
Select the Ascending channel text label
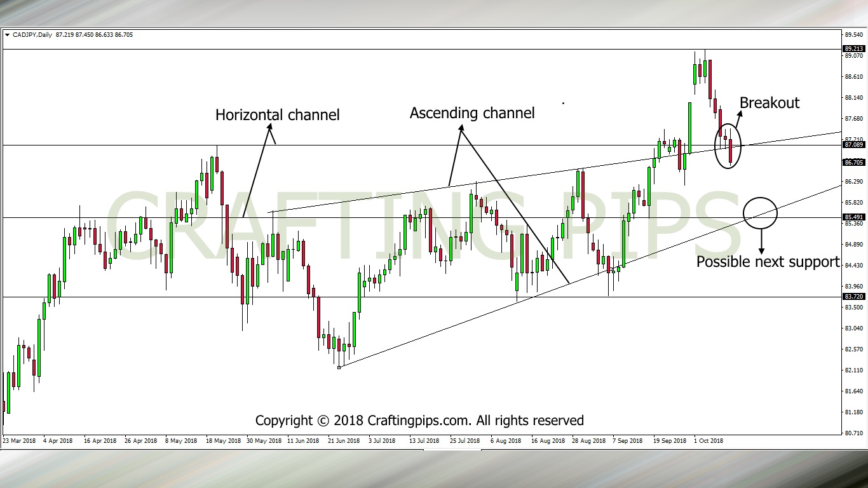click(x=472, y=113)
